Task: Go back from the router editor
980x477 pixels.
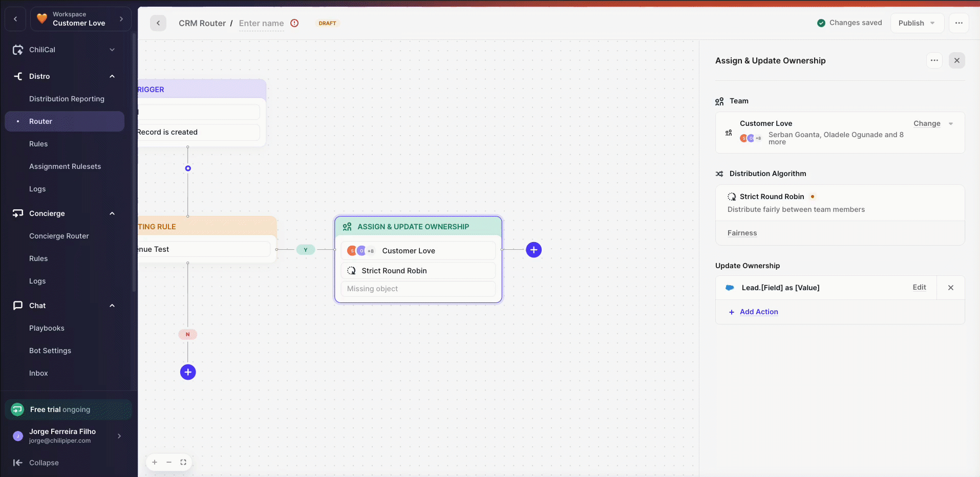Action: pos(158,23)
